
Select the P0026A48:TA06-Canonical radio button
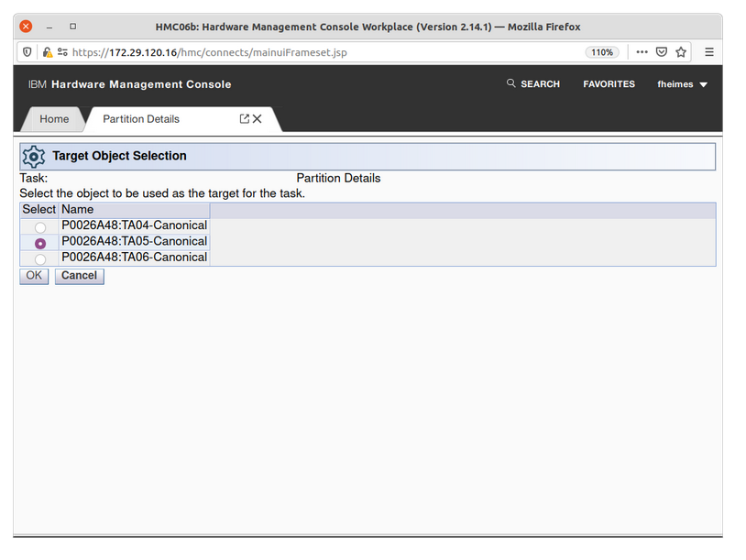click(40, 259)
